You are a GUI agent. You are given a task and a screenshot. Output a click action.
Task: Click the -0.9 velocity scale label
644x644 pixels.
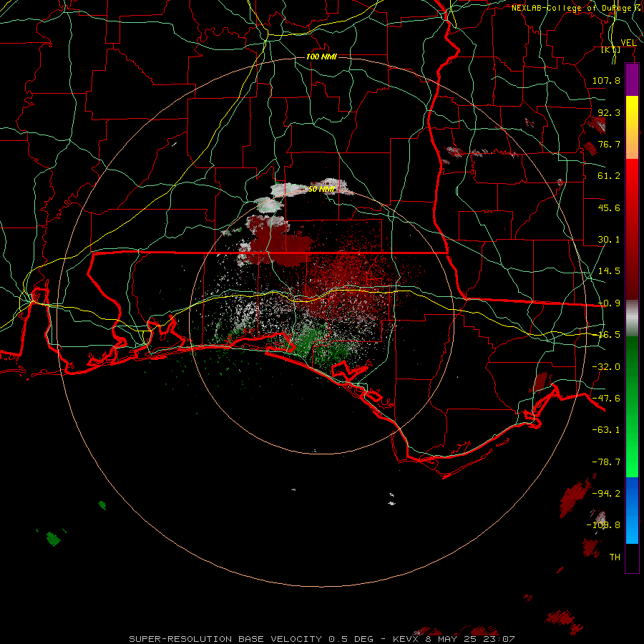click(x=609, y=303)
